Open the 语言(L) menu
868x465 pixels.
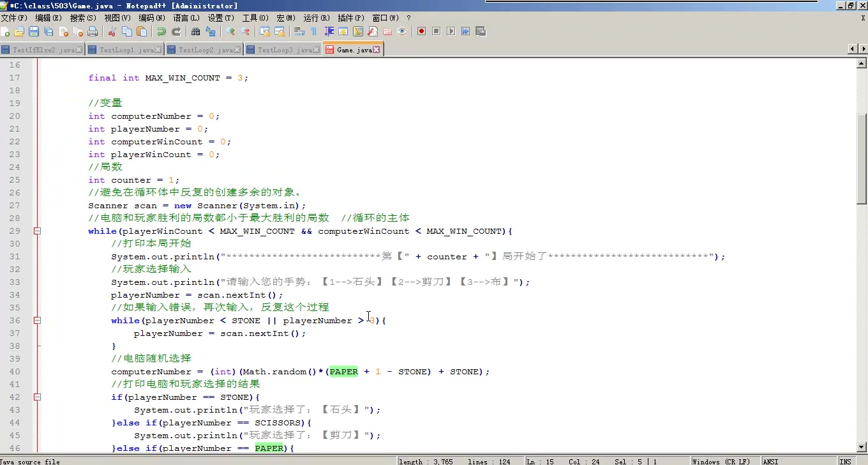pyautogui.click(x=186, y=18)
